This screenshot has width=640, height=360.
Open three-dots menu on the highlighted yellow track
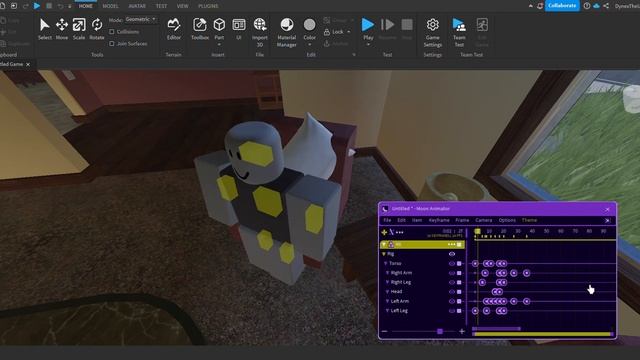[451, 244]
